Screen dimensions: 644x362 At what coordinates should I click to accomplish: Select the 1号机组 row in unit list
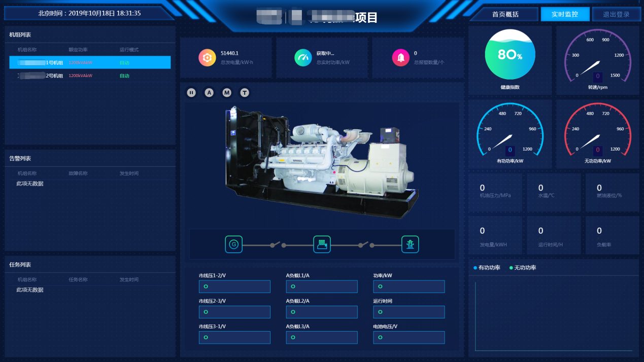[x=90, y=63]
